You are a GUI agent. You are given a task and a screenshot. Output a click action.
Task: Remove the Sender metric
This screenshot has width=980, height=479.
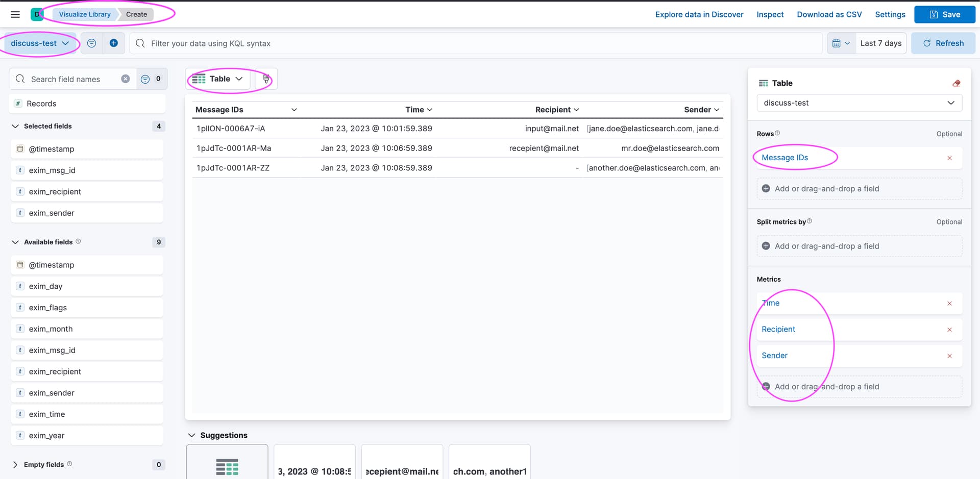[949, 356]
